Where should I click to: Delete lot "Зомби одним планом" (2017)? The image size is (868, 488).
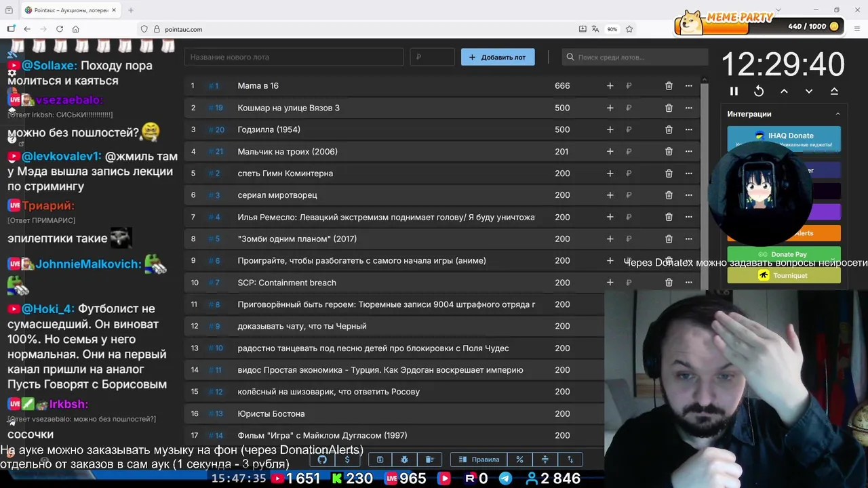pyautogui.click(x=669, y=239)
